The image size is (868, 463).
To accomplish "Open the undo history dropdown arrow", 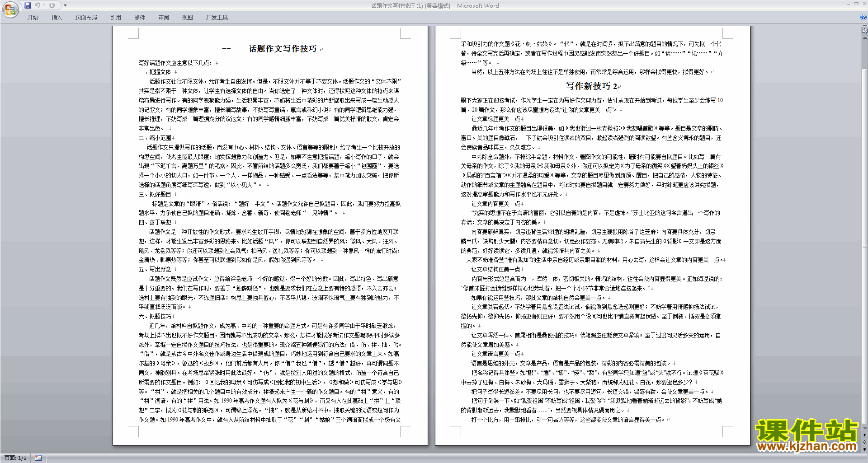I will pos(44,5).
